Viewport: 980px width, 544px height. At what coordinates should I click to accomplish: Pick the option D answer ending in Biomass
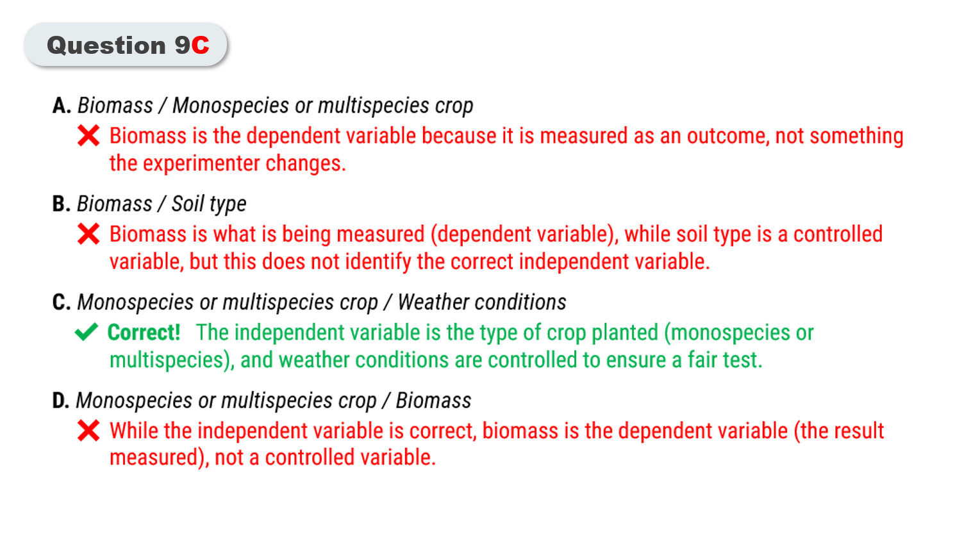pos(274,400)
